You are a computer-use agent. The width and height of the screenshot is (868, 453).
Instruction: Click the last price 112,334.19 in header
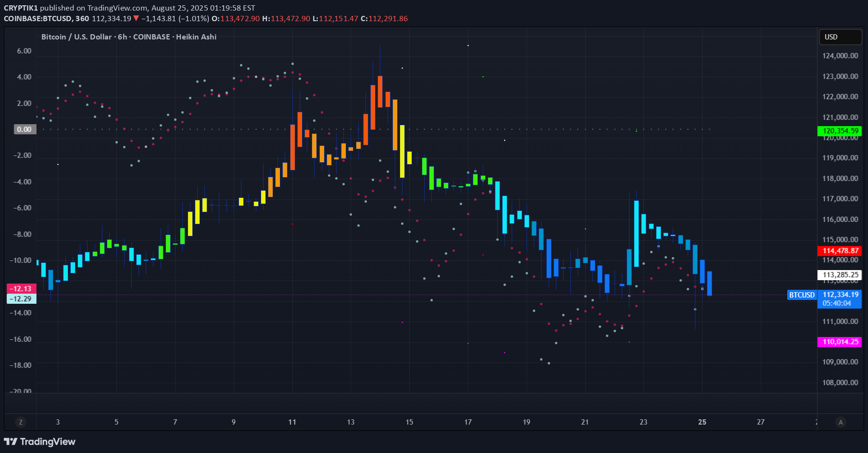pyautogui.click(x=112, y=18)
